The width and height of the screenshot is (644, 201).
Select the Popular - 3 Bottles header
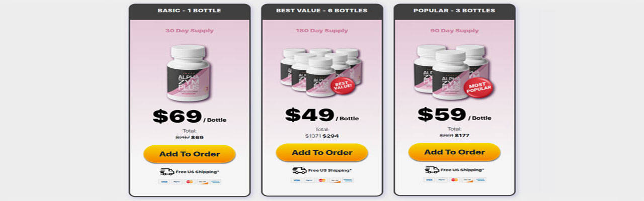pos(454,11)
